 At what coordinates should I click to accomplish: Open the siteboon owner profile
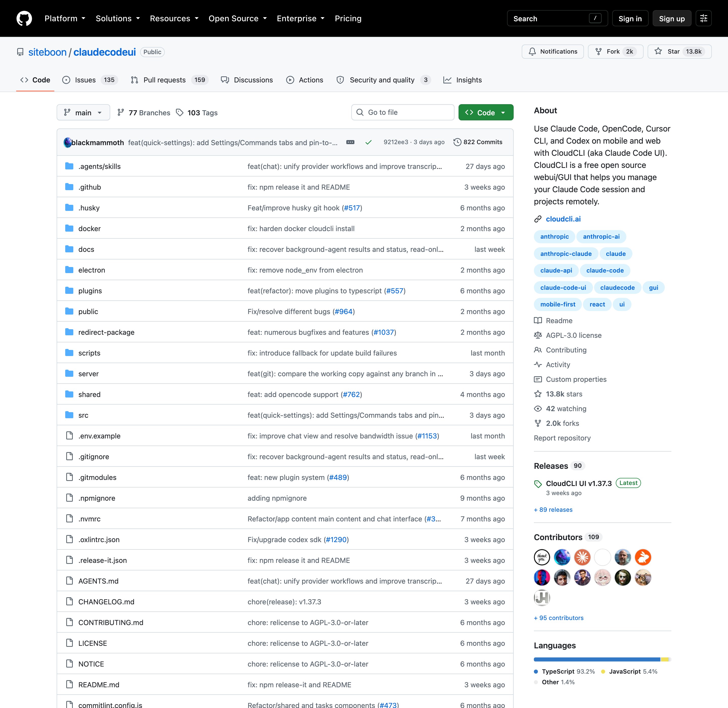tap(47, 52)
